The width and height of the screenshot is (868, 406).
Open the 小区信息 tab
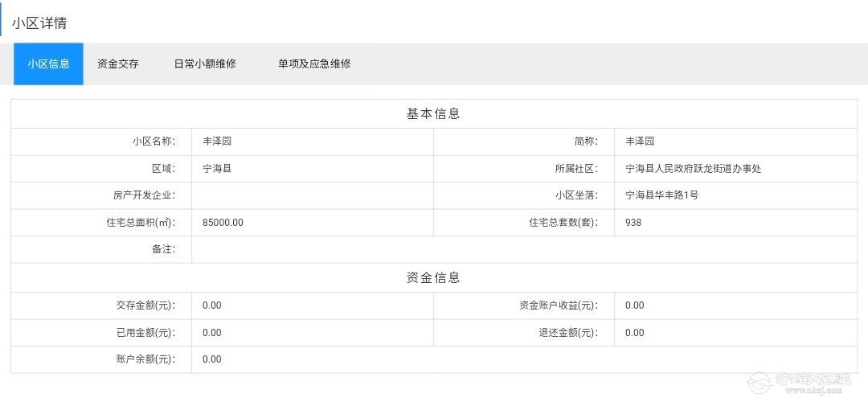coord(48,64)
